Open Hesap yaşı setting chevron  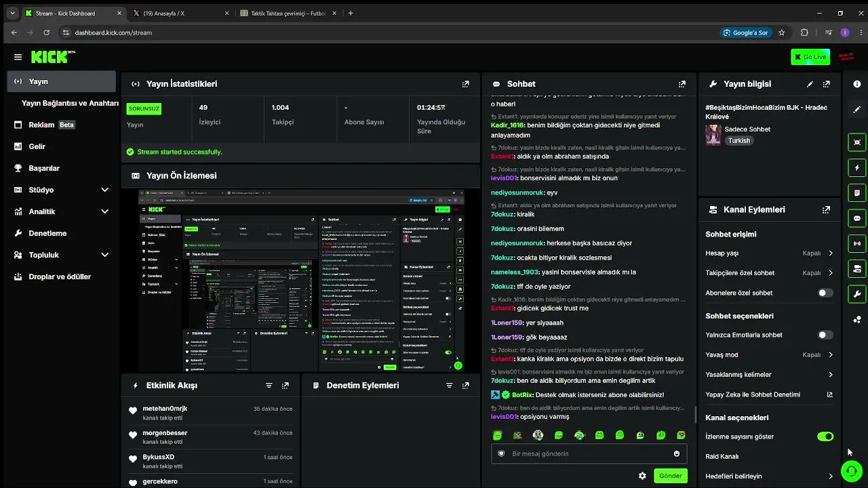pos(831,253)
